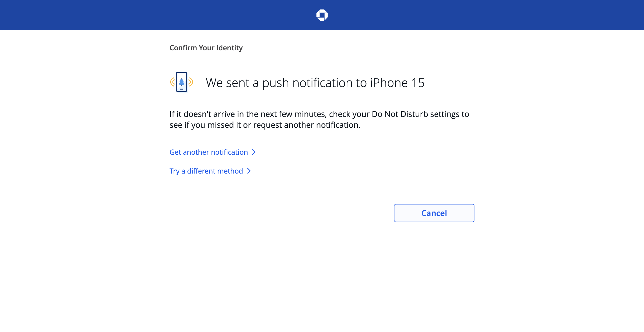Click the words "different method" in link
The image size is (644, 332).
(x=215, y=171)
